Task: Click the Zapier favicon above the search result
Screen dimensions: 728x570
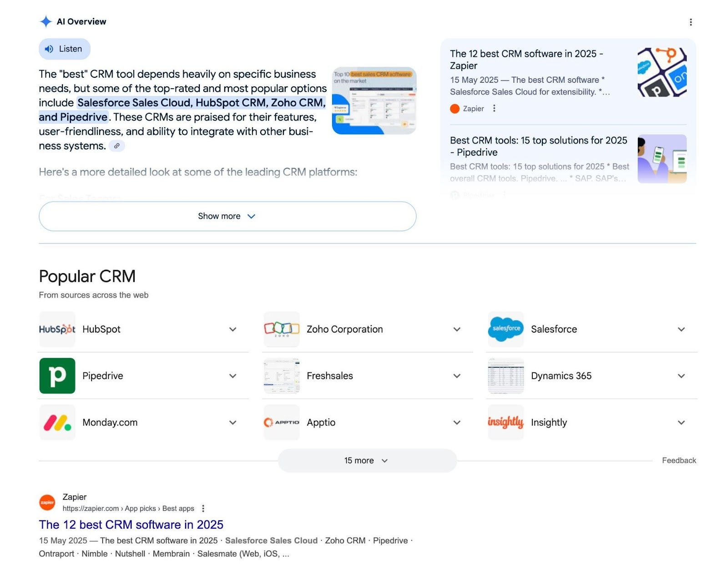Action: (x=47, y=502)
